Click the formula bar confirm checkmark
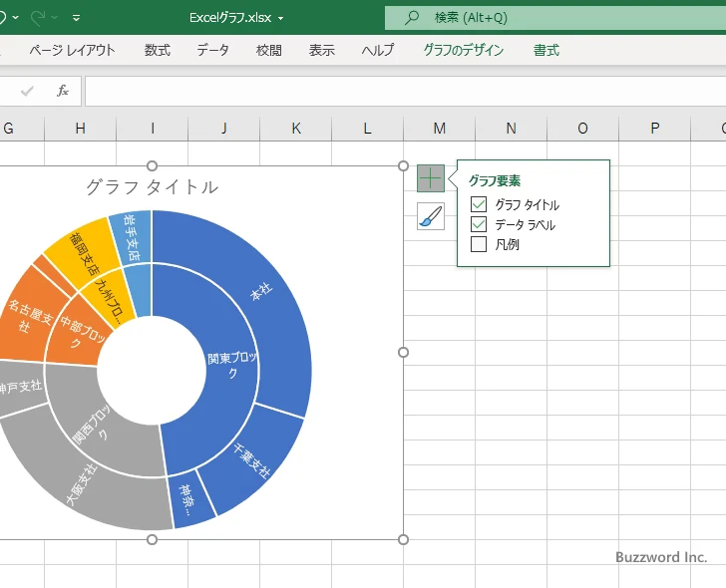Viewport: 726px width, 588px height. [x=27, y=91]
